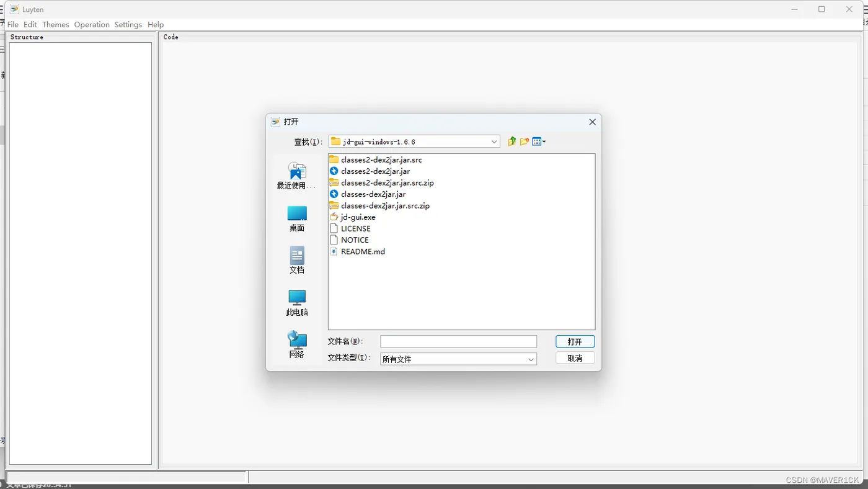The image size is (868, 489).
Task: Open the File menu
Action: coord(13,25)
